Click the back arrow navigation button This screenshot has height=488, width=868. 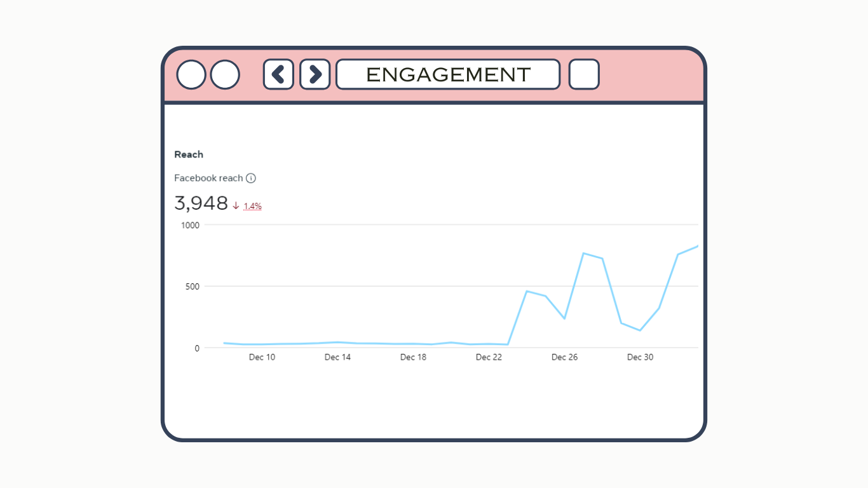coord(278,74)
